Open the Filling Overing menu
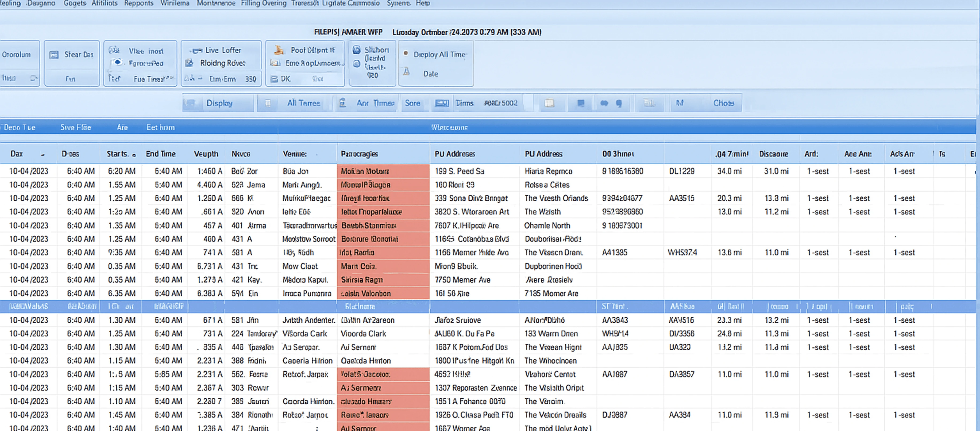Viewport: 980px width, 431px height. click(263, 3)
